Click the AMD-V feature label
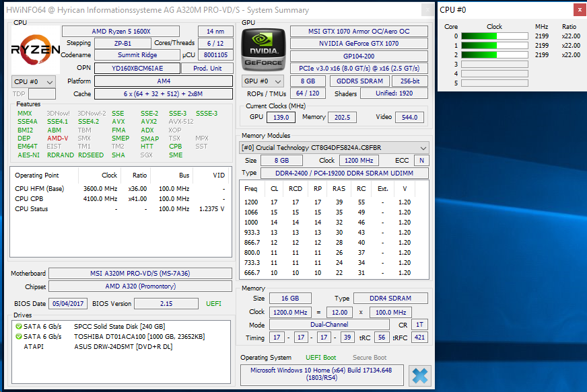 point(58,138)
